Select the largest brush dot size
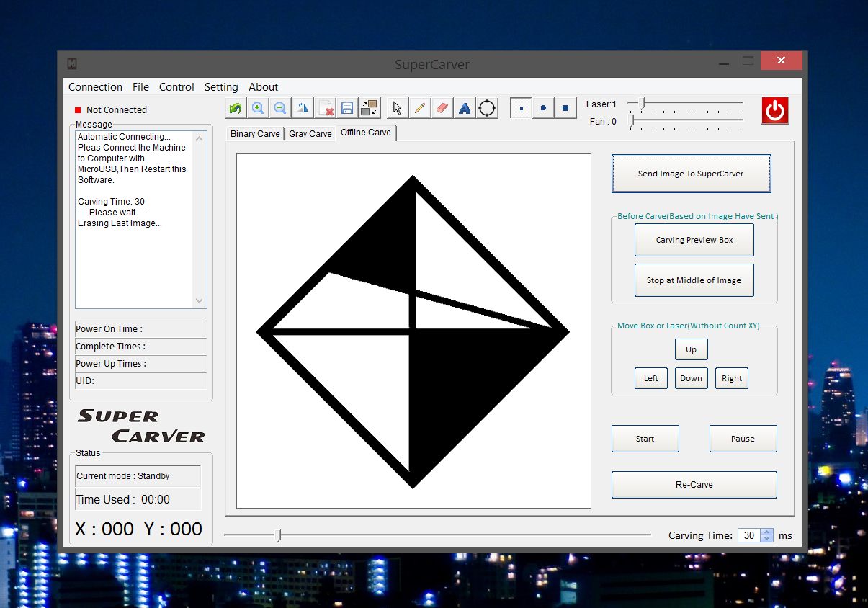868x608 pixels. tap(565, 108)
